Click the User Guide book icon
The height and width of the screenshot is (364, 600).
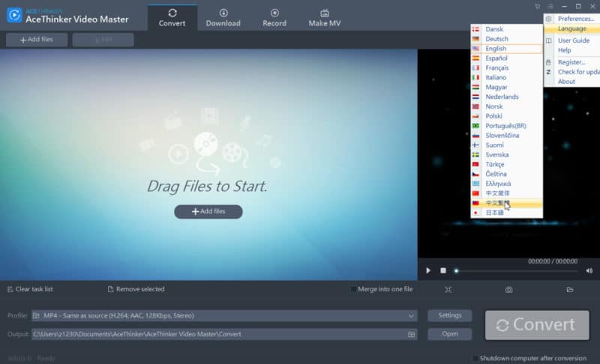click(x=549, y=40)
